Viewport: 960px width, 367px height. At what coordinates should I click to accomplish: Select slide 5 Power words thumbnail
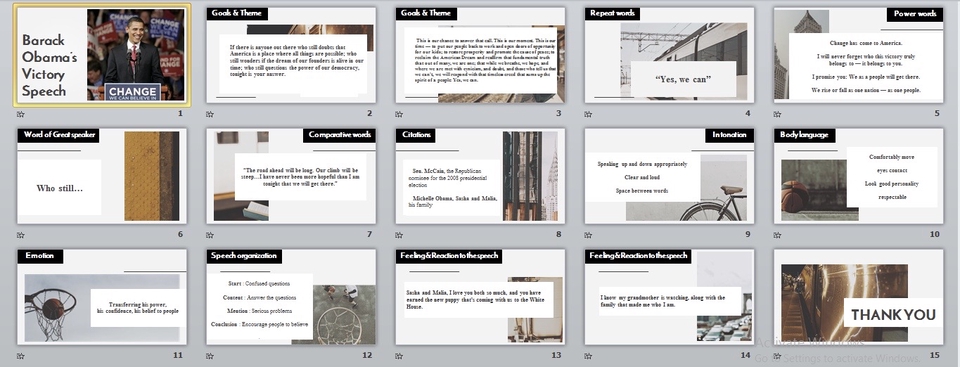[858, 55]
